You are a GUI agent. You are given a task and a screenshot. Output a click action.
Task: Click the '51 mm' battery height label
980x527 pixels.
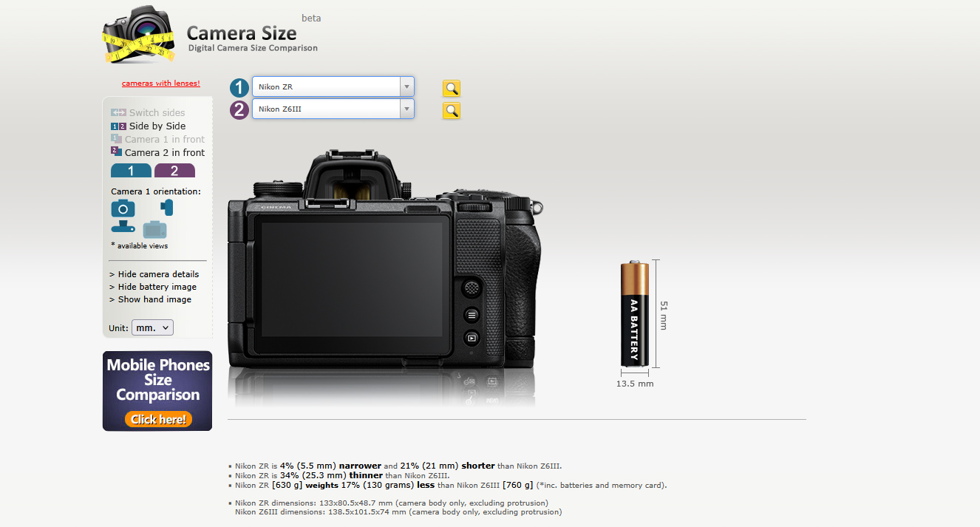click(x=664, y=315)
